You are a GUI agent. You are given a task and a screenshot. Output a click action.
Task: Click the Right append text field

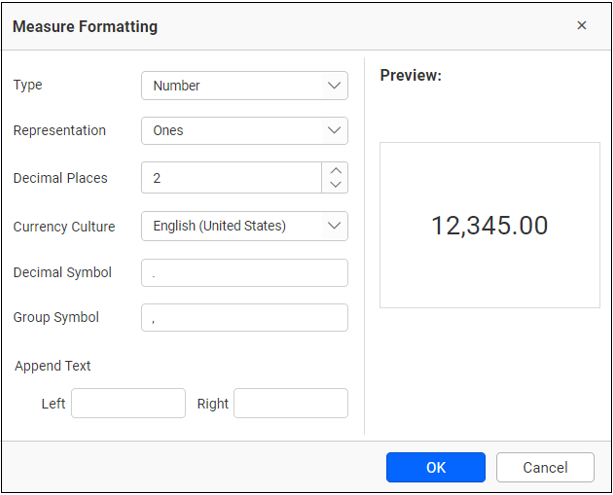[x=290, y=403]
